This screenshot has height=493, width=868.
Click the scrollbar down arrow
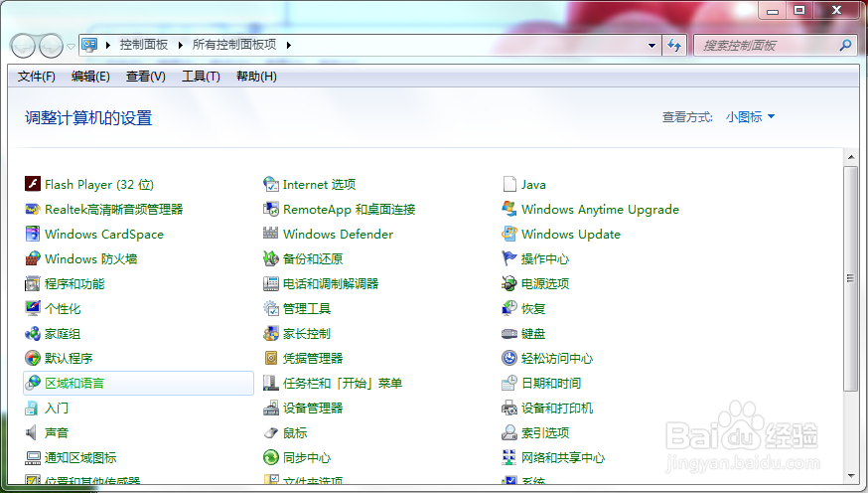point(851,476)
